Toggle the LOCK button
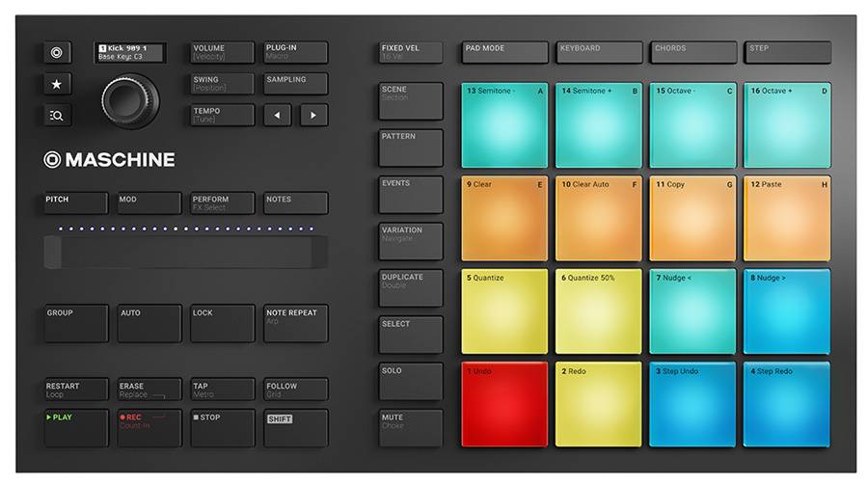Viewport: 868px width, 484px height. click(223, 324)
